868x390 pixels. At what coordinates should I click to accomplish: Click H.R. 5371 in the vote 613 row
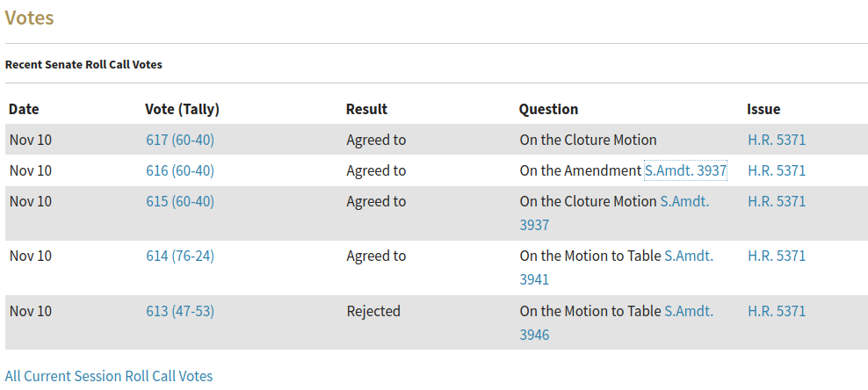coord(777,311)
